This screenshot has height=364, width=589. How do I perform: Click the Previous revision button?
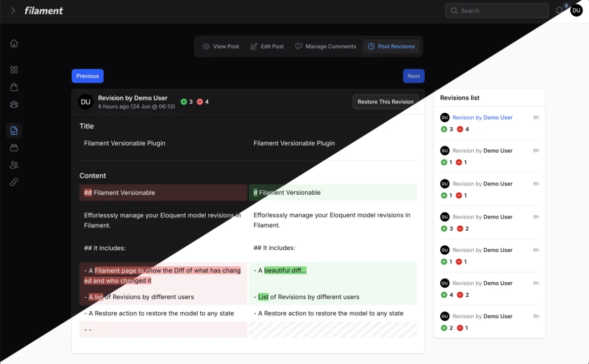pos(87,76)
